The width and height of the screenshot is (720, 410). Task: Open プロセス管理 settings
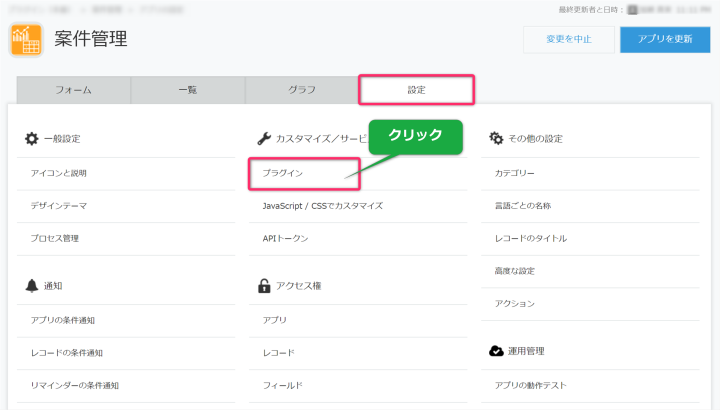55,238
